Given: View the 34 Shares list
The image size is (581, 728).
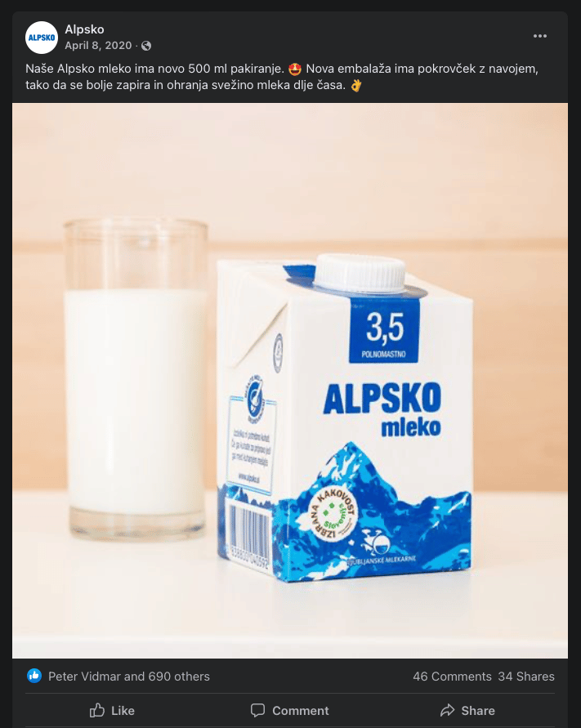Looking at the screenshot, I should click(526, 677).
